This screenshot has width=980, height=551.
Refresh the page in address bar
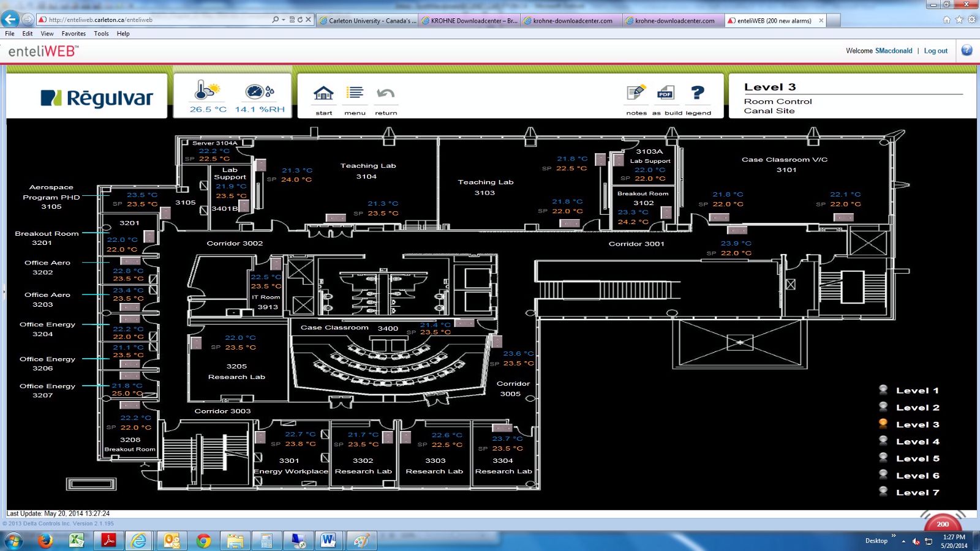(300, 20)
